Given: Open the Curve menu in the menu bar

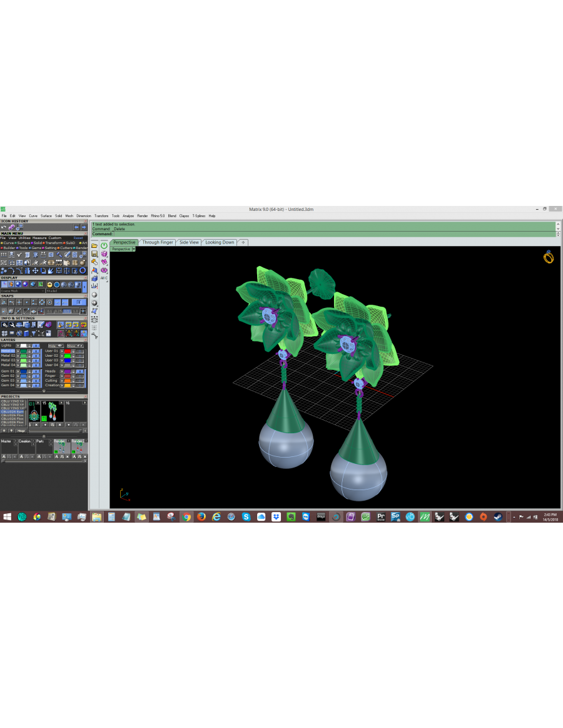Looking at the screenshot, I should [33, 216].
